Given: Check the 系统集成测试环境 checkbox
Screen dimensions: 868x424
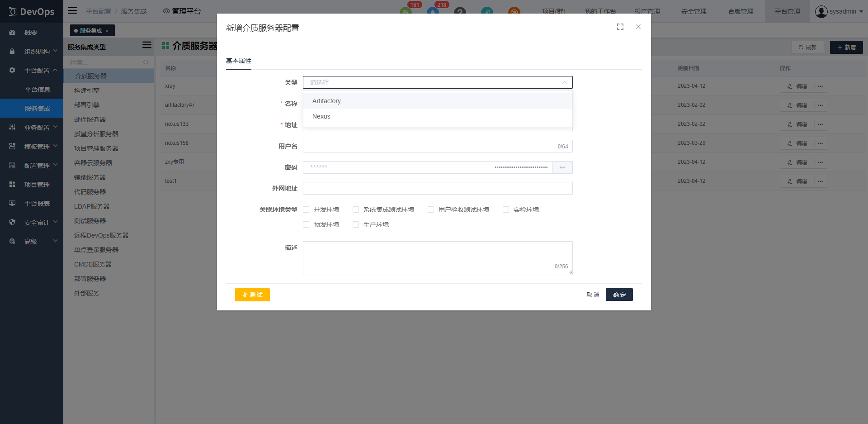Looking at the screenshot, I should click(x=356, y=210).
